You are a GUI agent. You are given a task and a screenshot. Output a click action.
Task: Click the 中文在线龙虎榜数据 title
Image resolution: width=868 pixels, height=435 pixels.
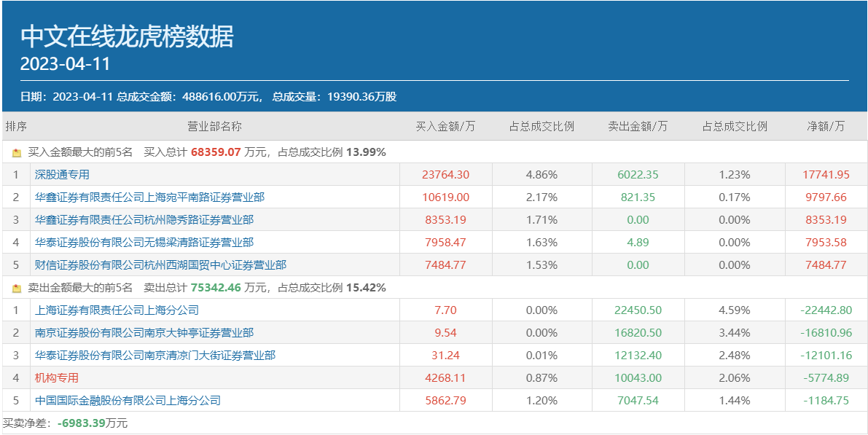pos(127,36)
